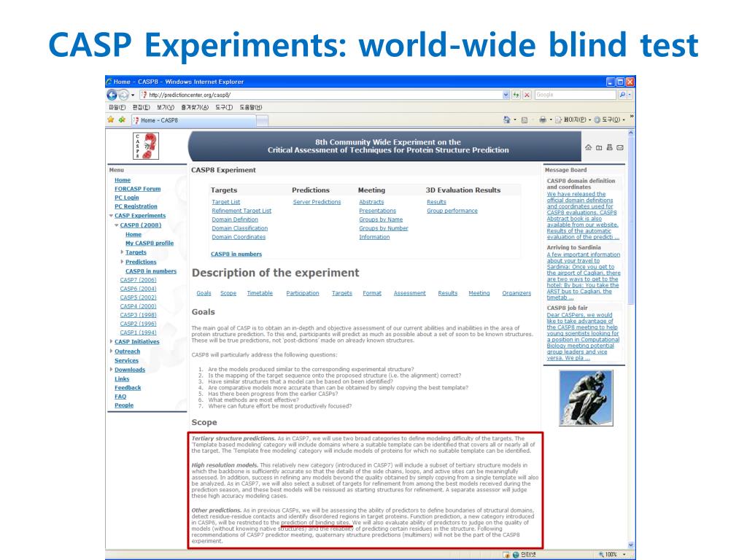Open the Domain Classification link
Viewport: 747px width, 560px height.
click(239, 228)
